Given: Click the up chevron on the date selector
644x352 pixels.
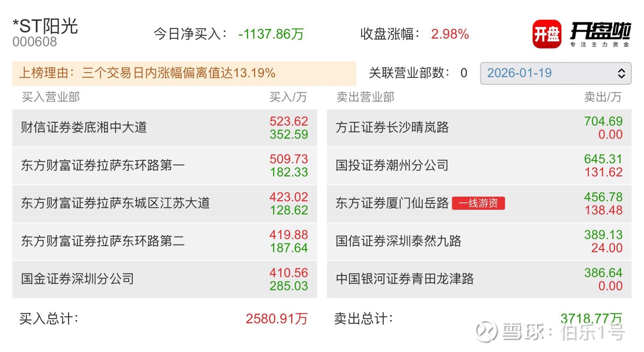Looking at the screenshot, I should 621,70.
